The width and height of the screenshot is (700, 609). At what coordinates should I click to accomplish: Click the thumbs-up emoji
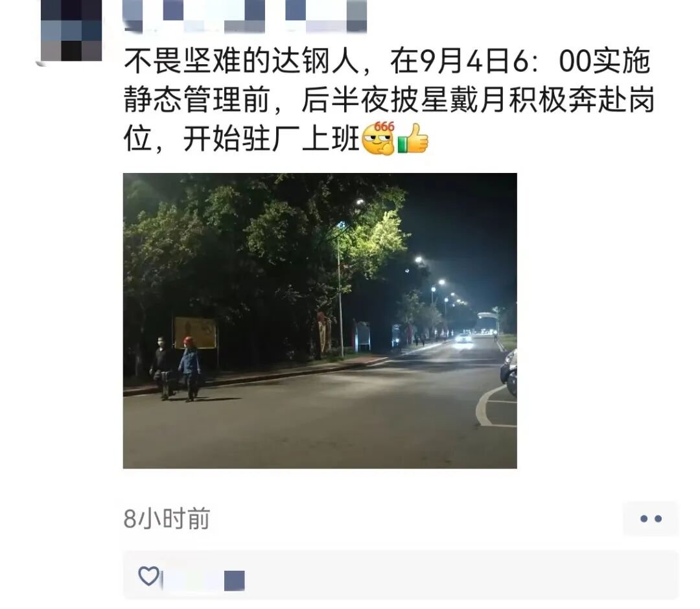coord(413,139)
